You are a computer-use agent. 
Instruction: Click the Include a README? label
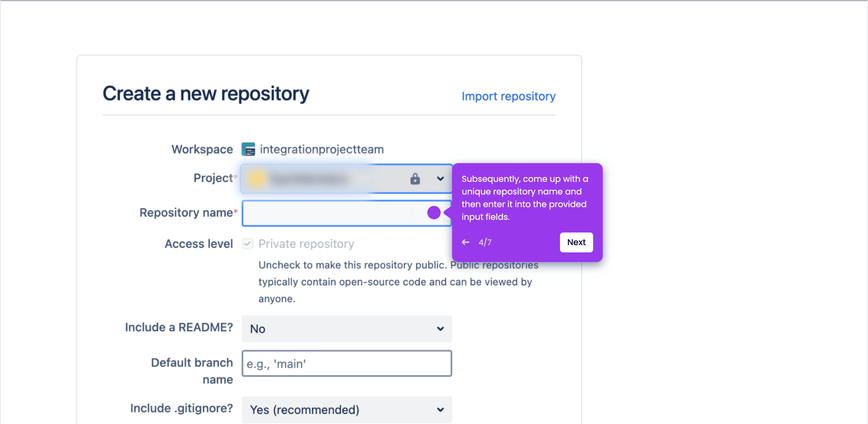click(x=179, y=327)
